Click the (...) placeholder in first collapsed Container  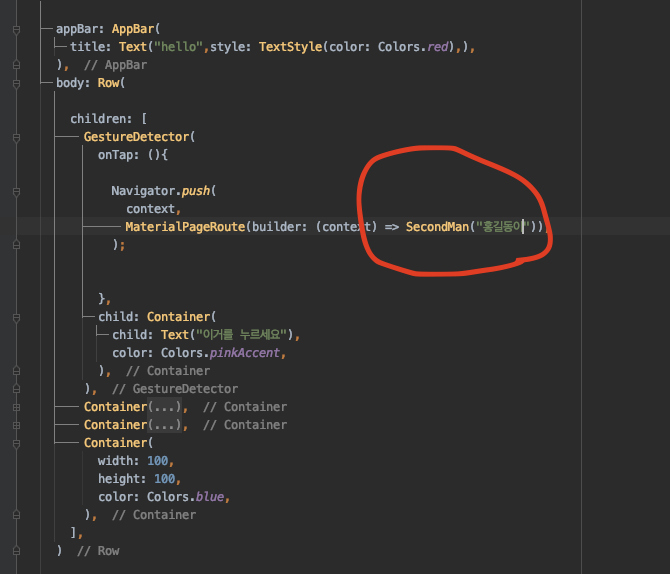tap(165, 407)
